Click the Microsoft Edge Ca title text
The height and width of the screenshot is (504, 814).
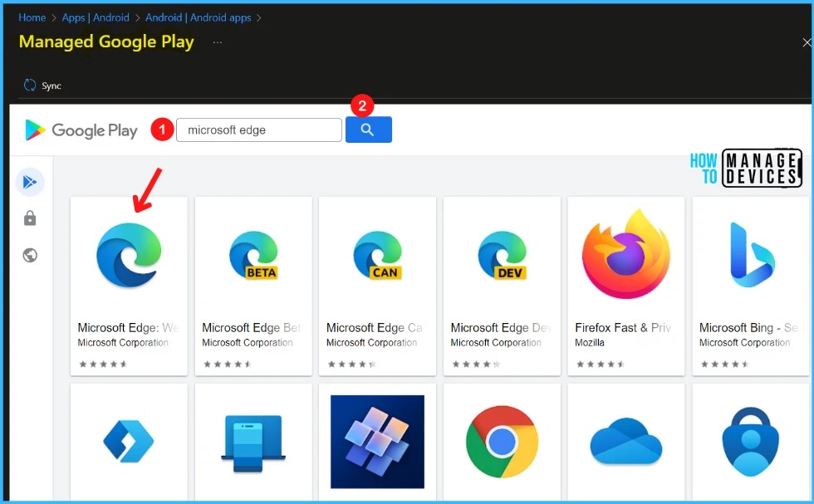(x=375, y=327)
